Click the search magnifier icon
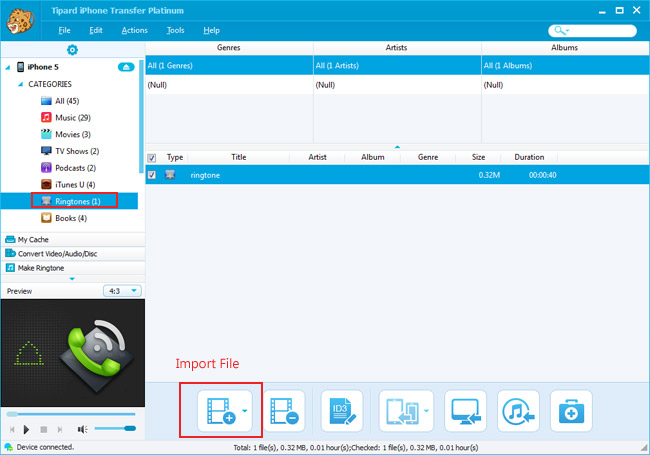The image size is (650, 455). (x=560, y=30)
